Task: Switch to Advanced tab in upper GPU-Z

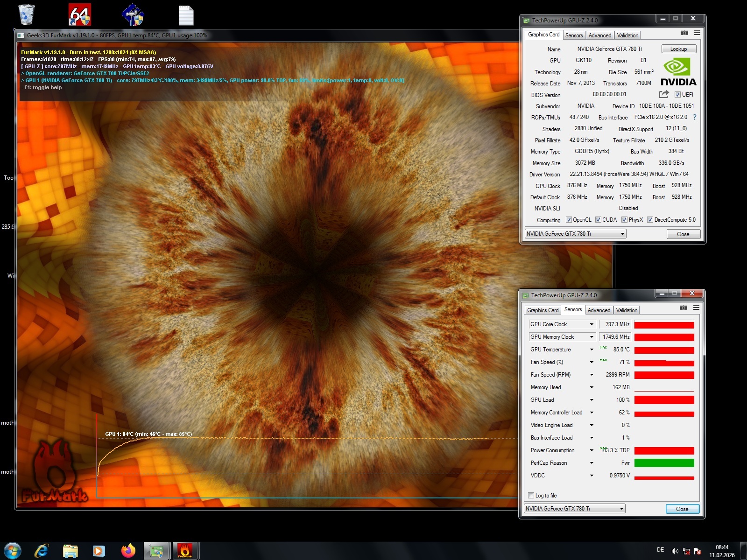Action: click(599, 35)
